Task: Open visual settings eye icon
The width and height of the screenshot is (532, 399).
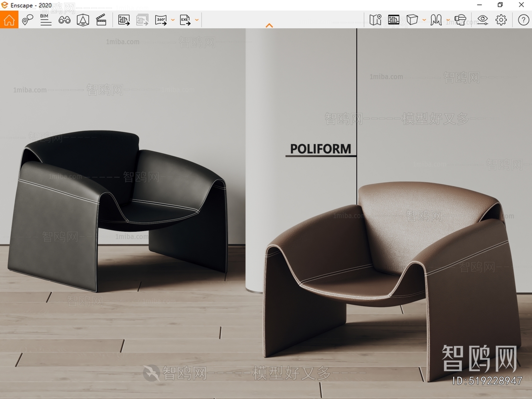Action: coord(482,20)
